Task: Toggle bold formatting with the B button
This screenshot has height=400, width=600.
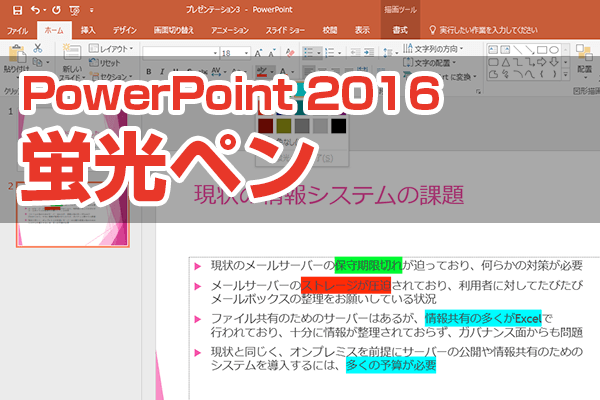Action: pos(149,72)
